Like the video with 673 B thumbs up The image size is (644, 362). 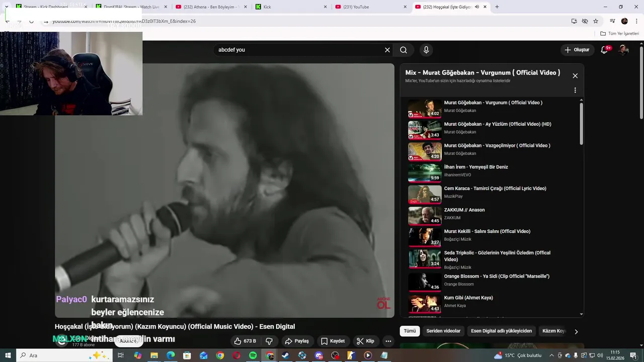click(x=245, y=341)
